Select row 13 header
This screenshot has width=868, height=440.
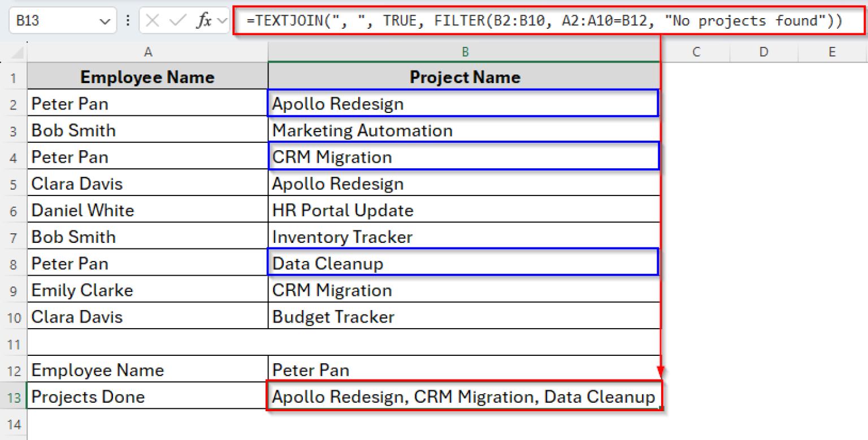click(x=14, y=397)
